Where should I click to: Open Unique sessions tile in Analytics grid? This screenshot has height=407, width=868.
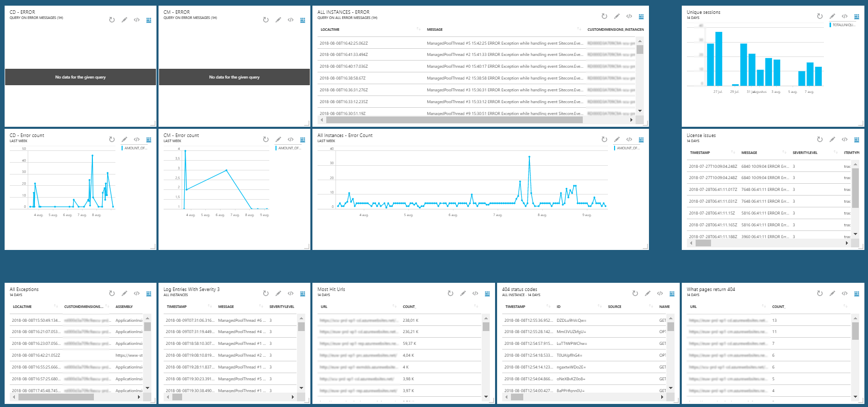tap(856, 16)
